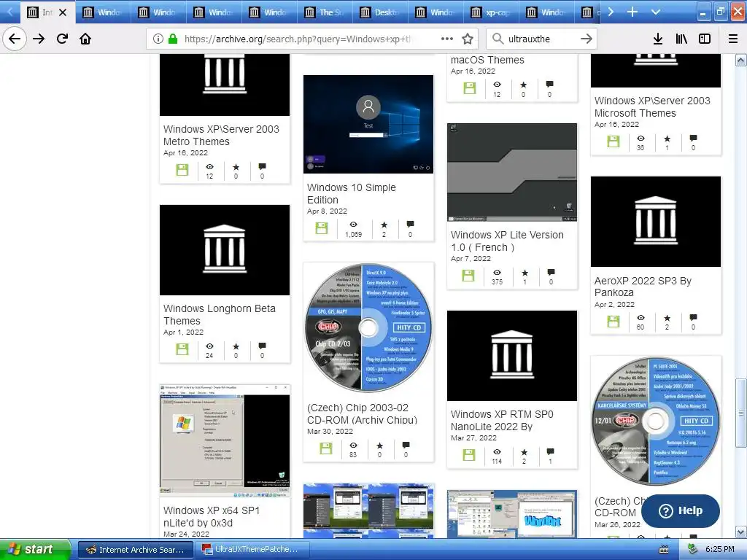Click the Windows XP Lite Version gray desktop thumbnail
Image resolution: width=747 pixels, height=560 pixels.
[x=511, y=172]
